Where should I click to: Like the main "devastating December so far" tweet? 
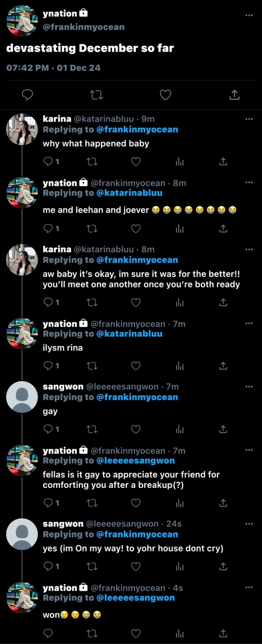(x=165, y=95)
